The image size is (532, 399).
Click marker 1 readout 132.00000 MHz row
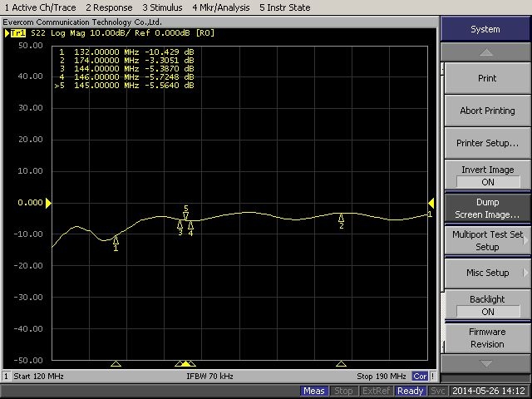pos(126,52)
